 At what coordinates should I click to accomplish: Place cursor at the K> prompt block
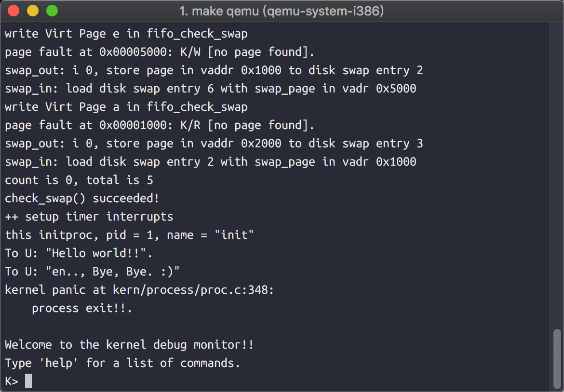point(28,381)
